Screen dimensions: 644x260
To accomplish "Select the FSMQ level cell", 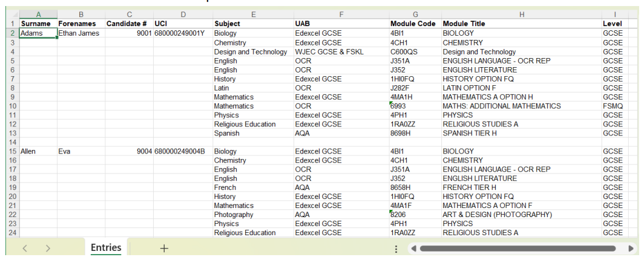I will pyautogui.click(x=615, y=106).
